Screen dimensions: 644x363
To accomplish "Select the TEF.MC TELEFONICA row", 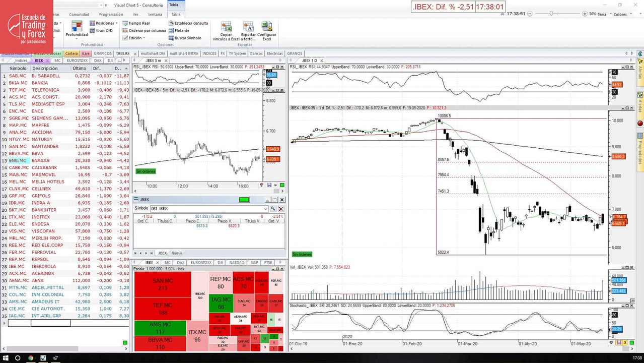I will (x=65, y=90).
